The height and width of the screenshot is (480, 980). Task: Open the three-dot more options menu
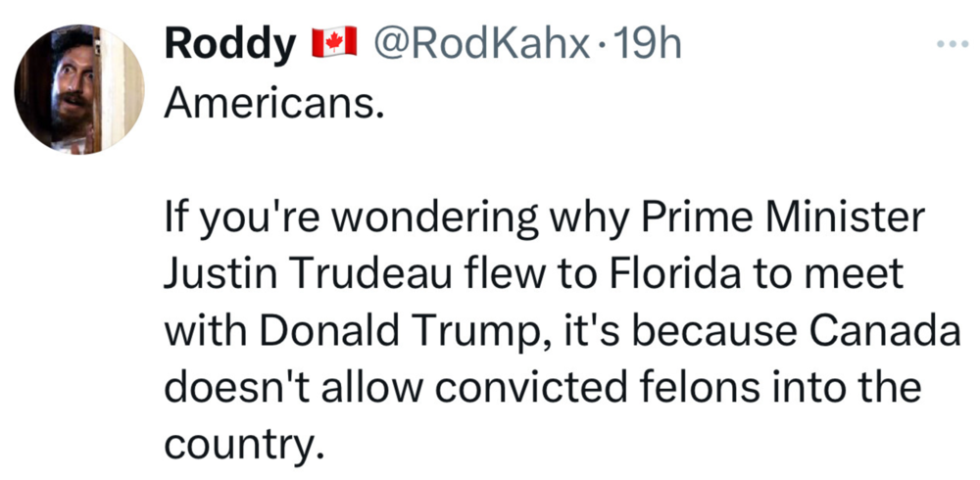[950, 44]
